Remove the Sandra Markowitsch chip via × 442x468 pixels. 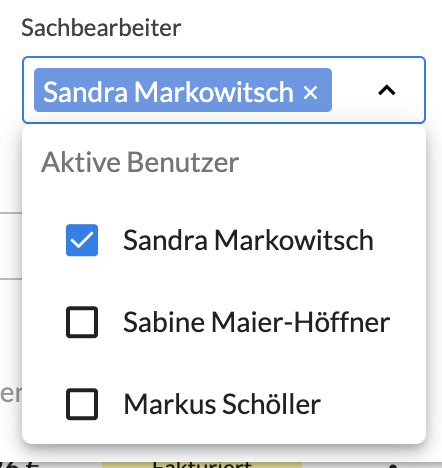[310, 92]
